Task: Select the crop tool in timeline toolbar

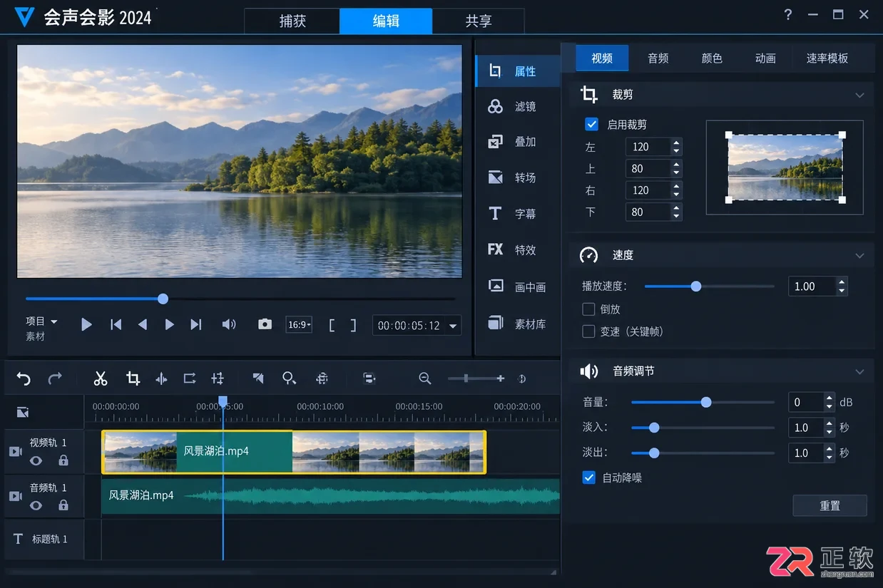Action: 133,378
